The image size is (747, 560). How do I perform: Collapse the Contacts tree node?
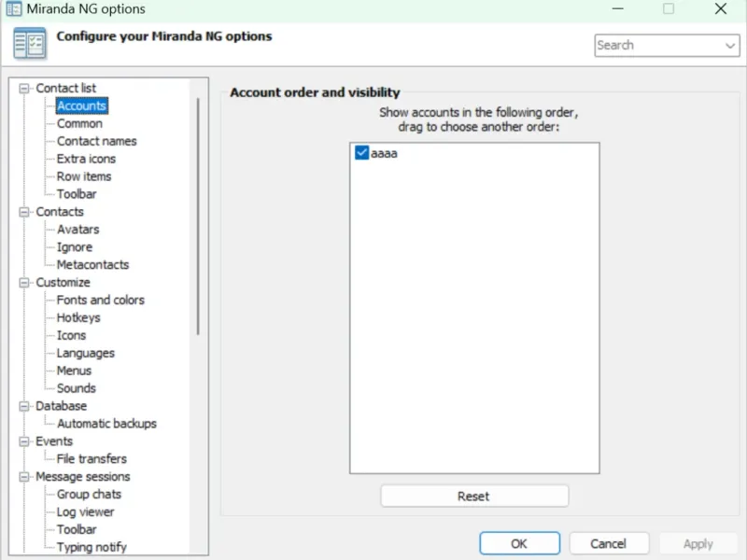pos(24,212)
